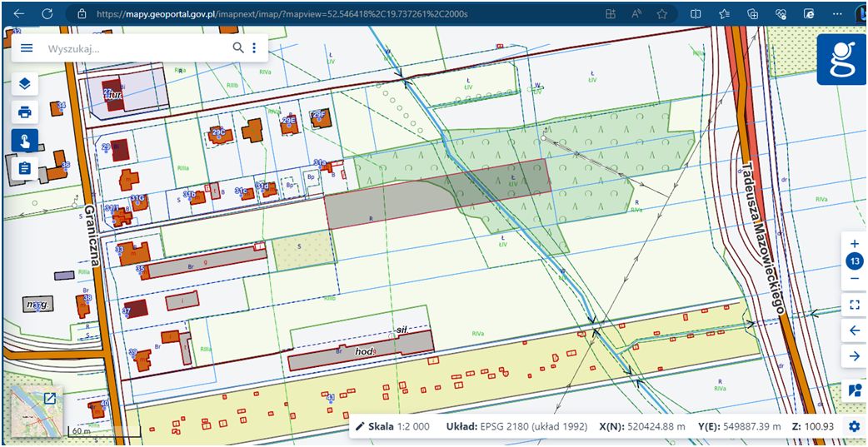The width and height of the screenshot is (868, 447).
Task: Click the Graniczna street label
Action: pyautogui.click(x=90, y=234)
